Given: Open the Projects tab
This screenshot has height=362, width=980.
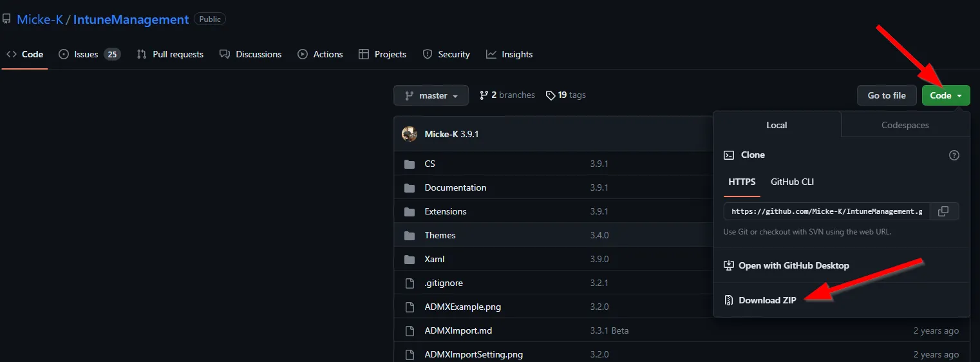Looking at the screenshot, I should tap(382, 54).
